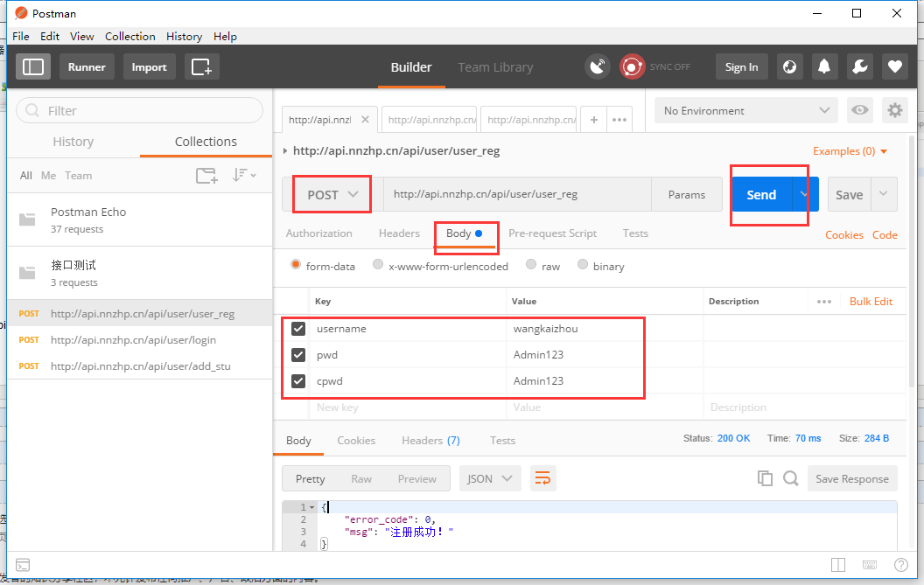Click the collections Filter search field
Viewport: 924px width, 585px height.
pos(140,111)
